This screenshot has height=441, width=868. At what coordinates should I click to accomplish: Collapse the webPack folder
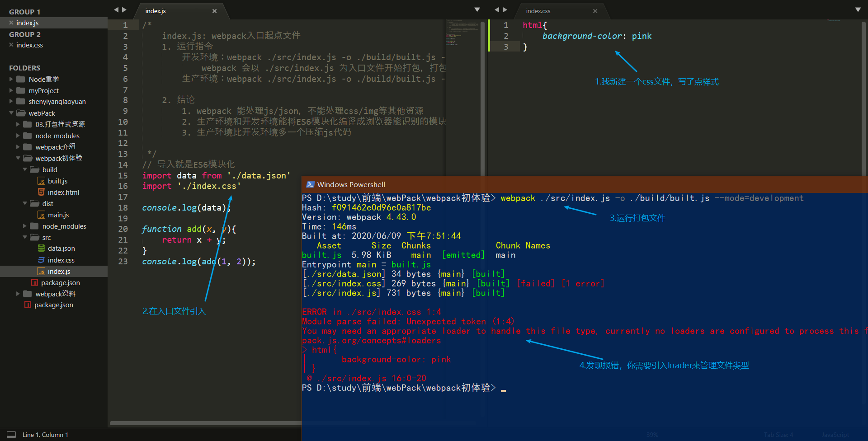coord(11,113)
